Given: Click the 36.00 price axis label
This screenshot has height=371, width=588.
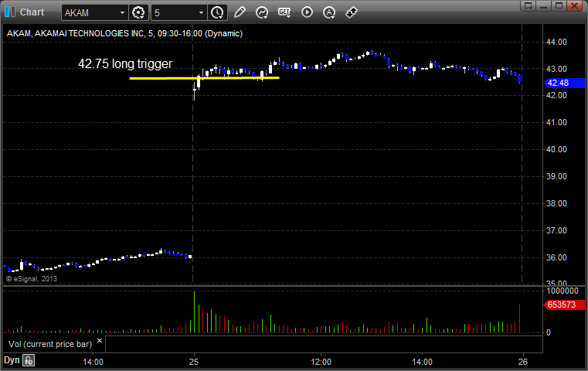Looking at the screenshot, I should [556, 257].
